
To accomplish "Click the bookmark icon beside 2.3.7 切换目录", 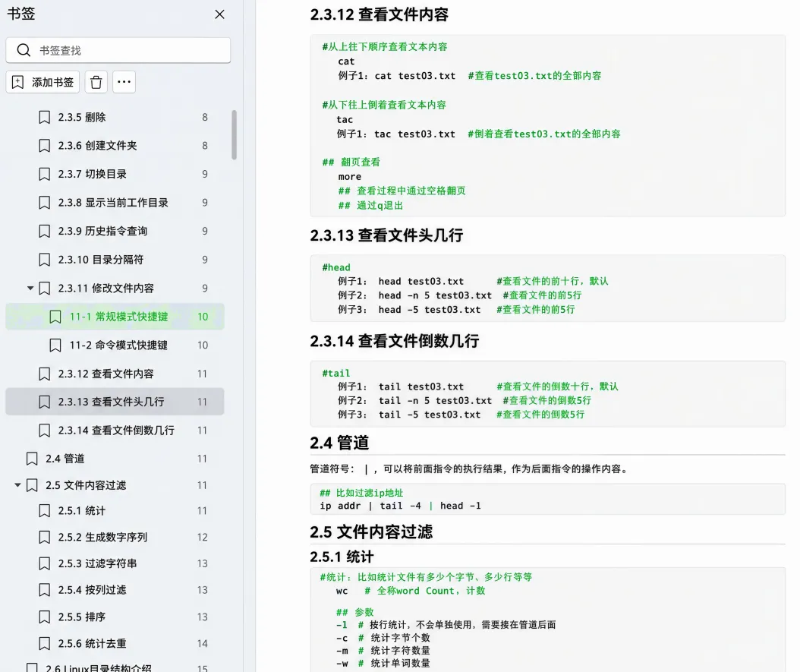I will pos(44,175).
